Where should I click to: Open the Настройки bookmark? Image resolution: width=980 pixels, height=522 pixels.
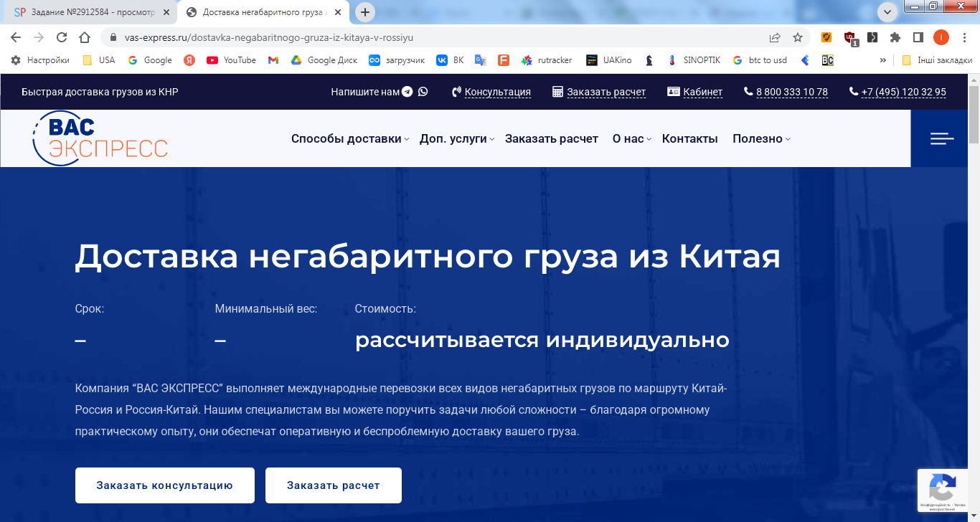click(40, 60)
